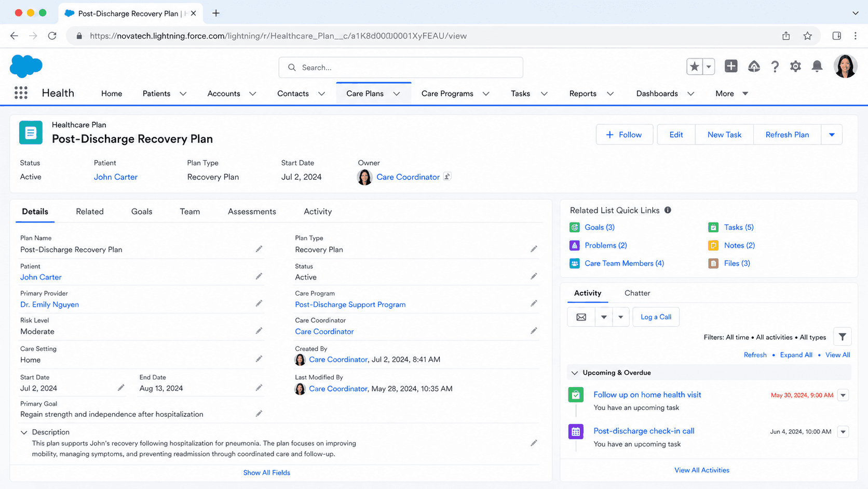This screenshot has height=489, width=868.
Task: Open the Setup gear icon
Action: coord(795,67)
